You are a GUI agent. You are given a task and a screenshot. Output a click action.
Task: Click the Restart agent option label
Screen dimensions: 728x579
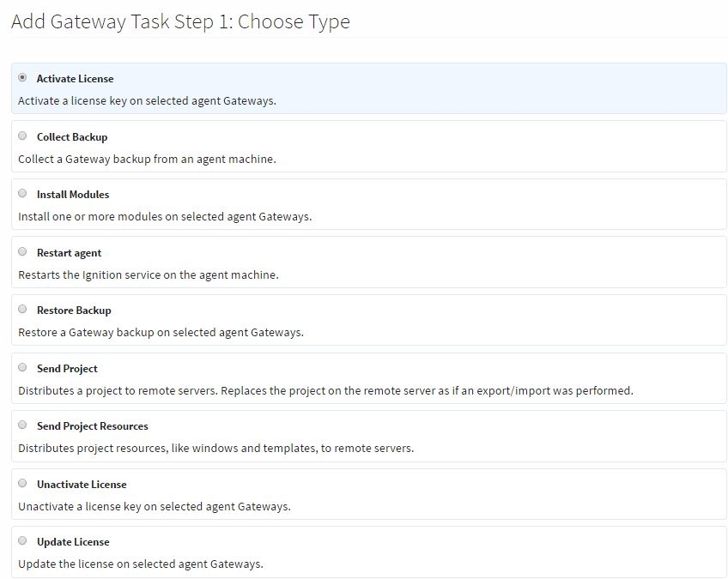tap(69, 252)
